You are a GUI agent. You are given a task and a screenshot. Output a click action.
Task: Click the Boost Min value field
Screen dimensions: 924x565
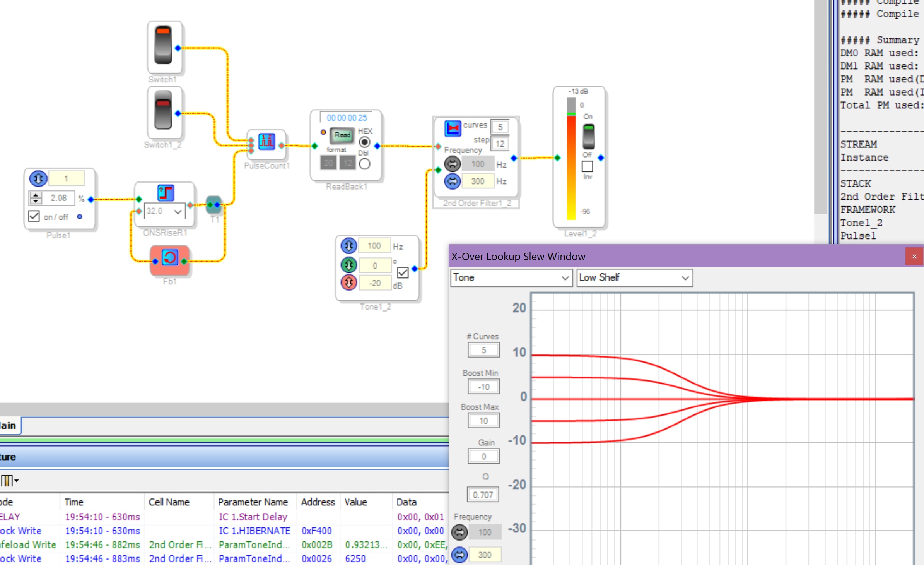pos(483,387)
